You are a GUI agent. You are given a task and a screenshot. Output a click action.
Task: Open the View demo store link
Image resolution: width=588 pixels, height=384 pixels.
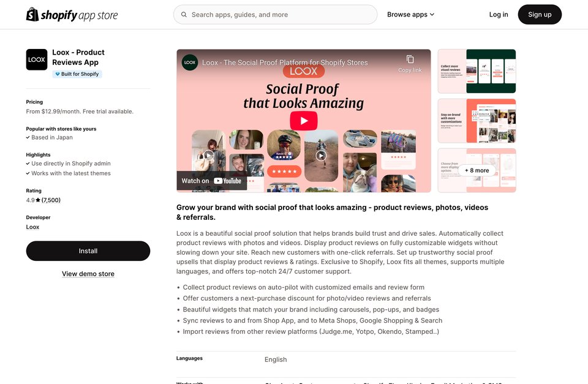[x=88, y=274]
